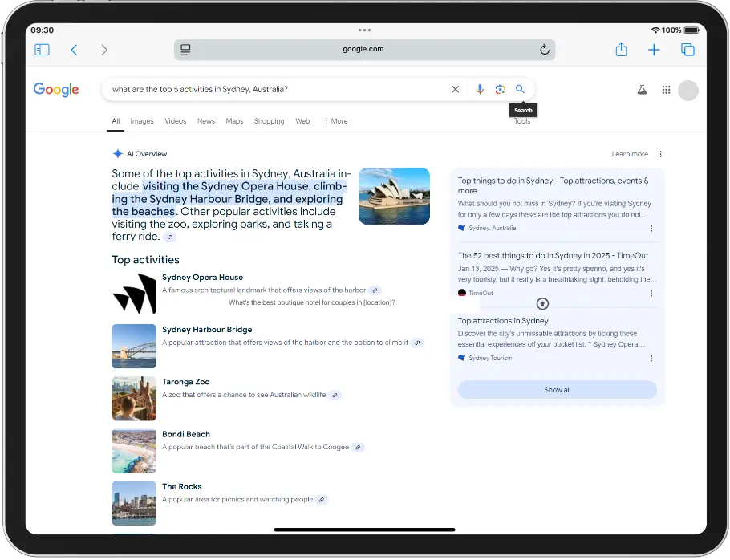The width and height of the screenshot is (730, 560).
Task: Focus the Google search query field
Action: pos(278,89)
